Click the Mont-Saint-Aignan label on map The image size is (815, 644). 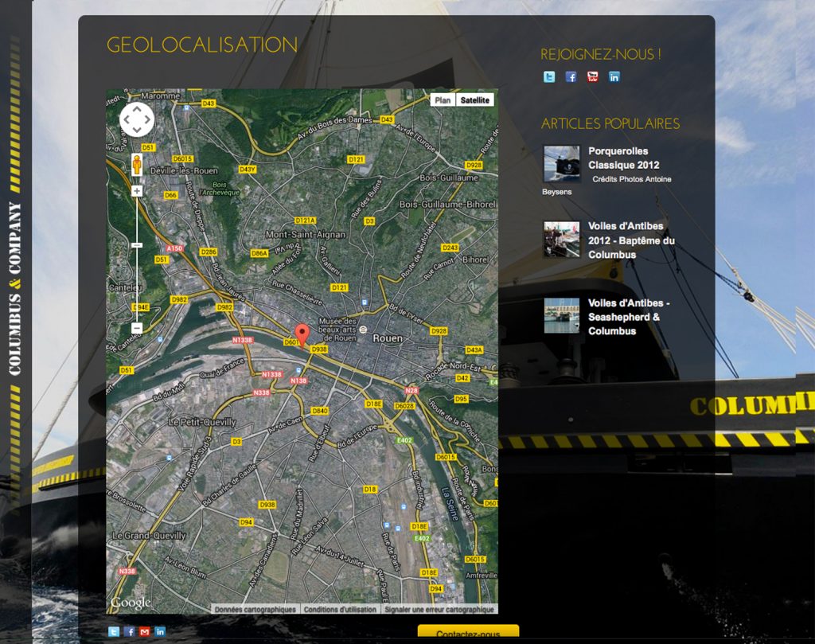(x=306, y=234)
